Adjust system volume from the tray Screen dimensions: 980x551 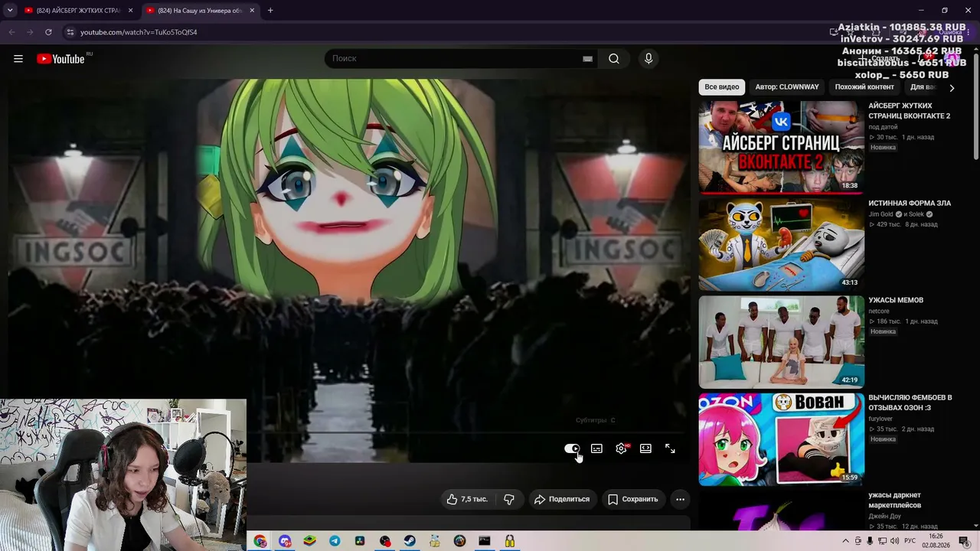[x=894, y=541]
